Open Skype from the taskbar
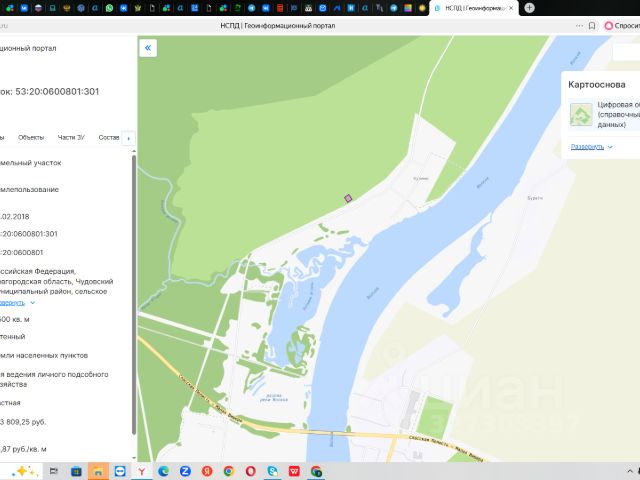 [273, 471]
